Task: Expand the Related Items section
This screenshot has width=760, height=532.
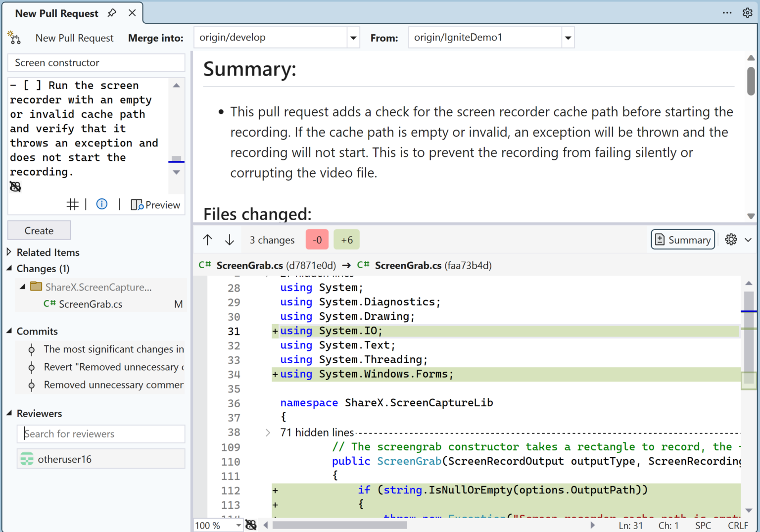Action: click(x=8, y=252)
